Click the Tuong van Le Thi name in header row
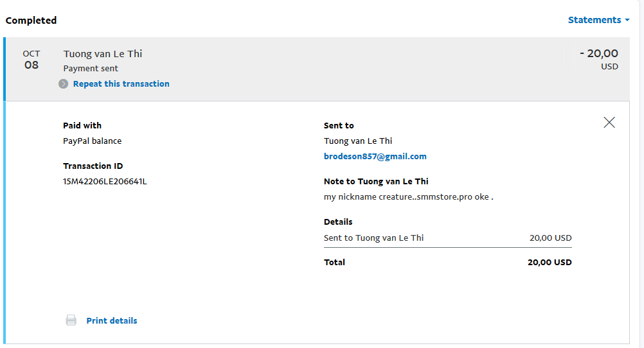The image size is (644, 348). coord(103,54)
